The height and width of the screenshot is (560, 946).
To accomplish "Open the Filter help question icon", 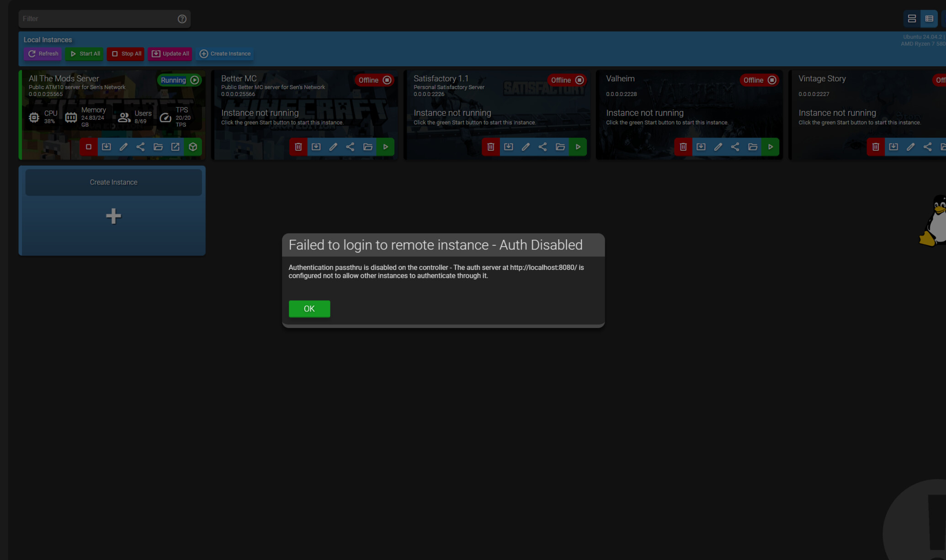I will point(182,19).
